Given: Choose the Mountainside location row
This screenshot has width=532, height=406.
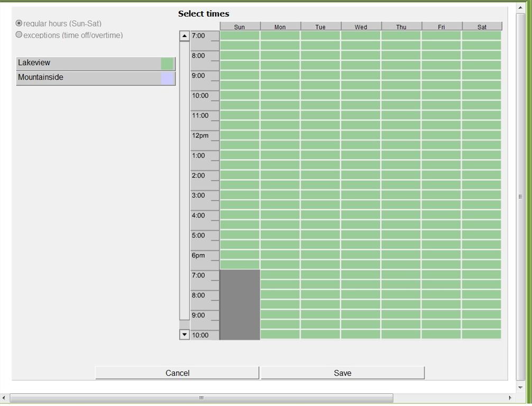Looking at the screenshot, I should point(96,78).
